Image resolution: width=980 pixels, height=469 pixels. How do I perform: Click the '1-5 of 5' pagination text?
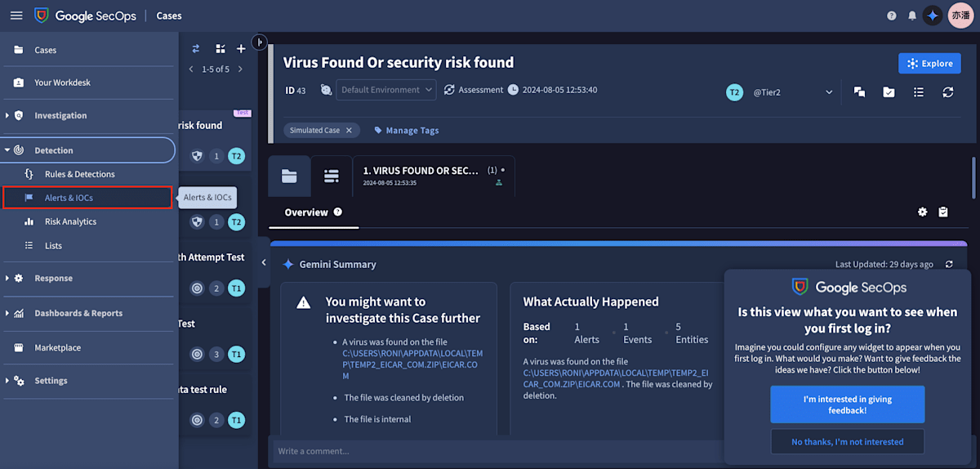[216, 69]
